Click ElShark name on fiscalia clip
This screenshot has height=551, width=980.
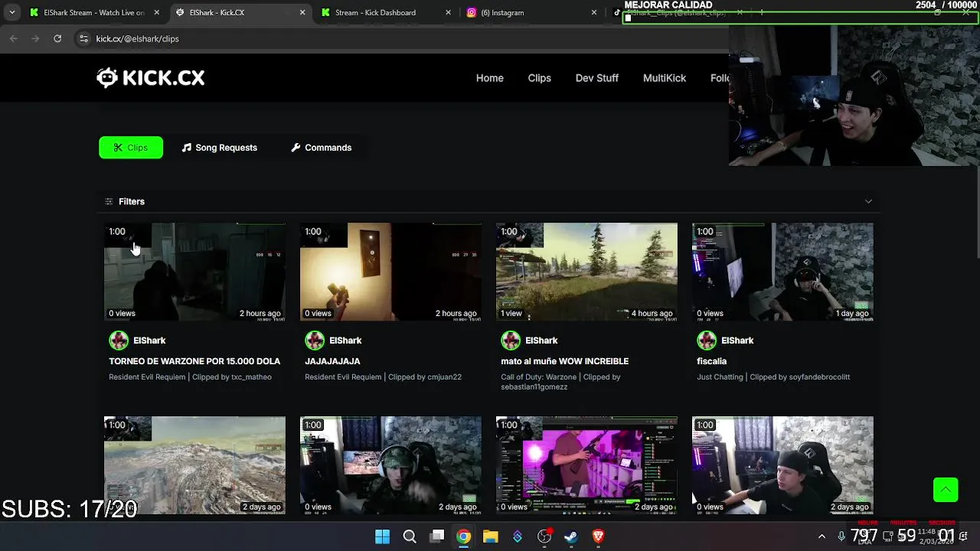pos(737,341)
